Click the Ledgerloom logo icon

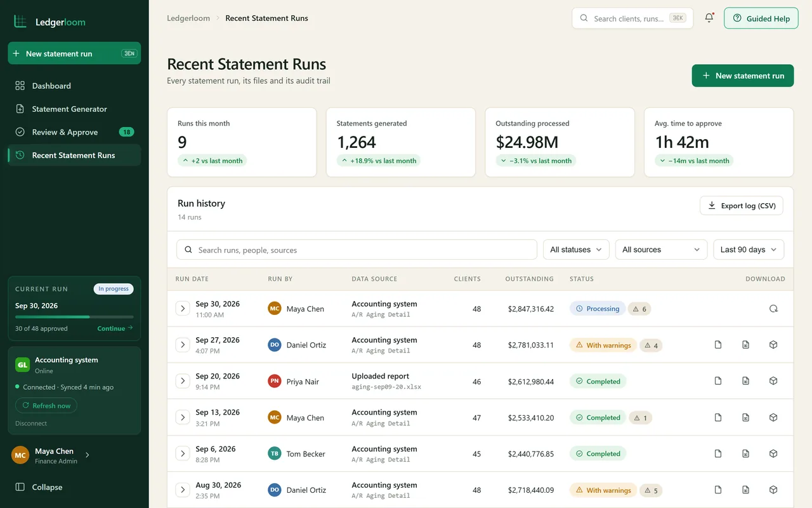point(20,22)
